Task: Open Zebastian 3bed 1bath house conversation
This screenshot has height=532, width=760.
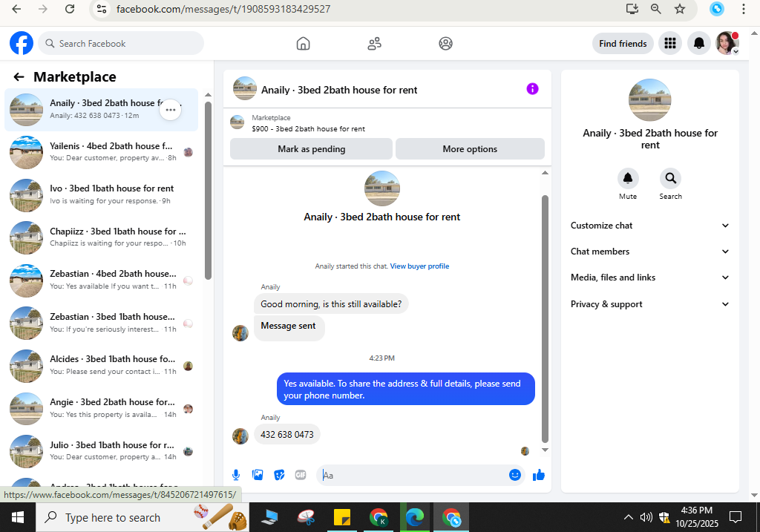Action: click(x=101, y=323)
